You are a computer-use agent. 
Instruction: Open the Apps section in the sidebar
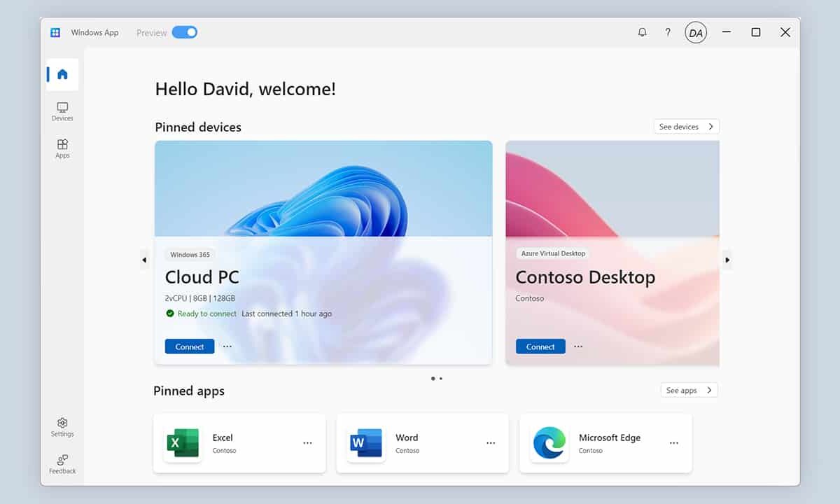[62, 148]
